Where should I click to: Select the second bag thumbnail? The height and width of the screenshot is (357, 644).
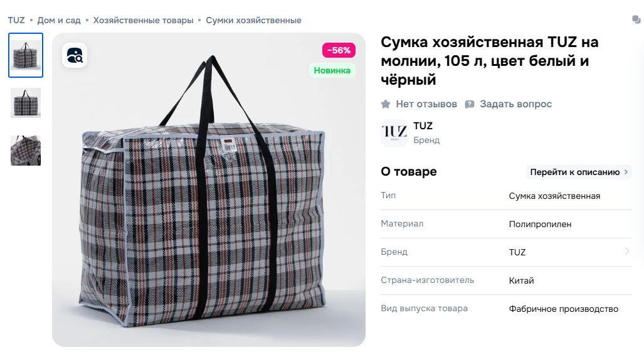[x=26, y=103]
